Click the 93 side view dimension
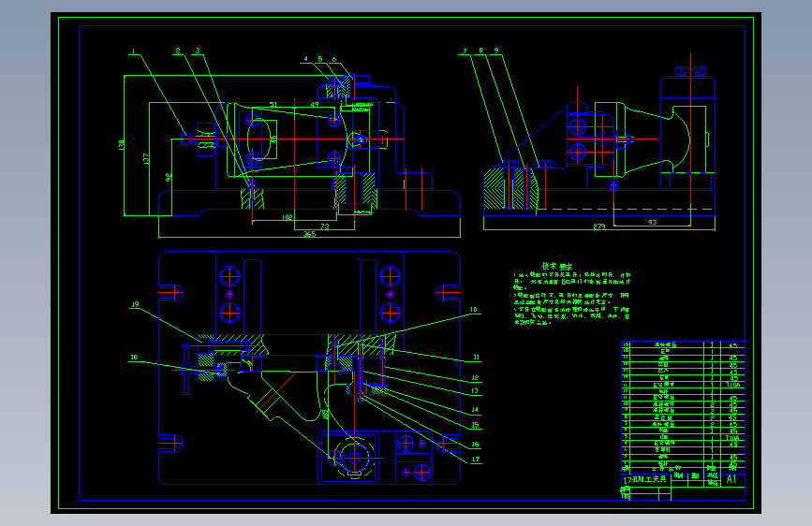The height and width of the screenshot is (526, 812). pos(653,222)
